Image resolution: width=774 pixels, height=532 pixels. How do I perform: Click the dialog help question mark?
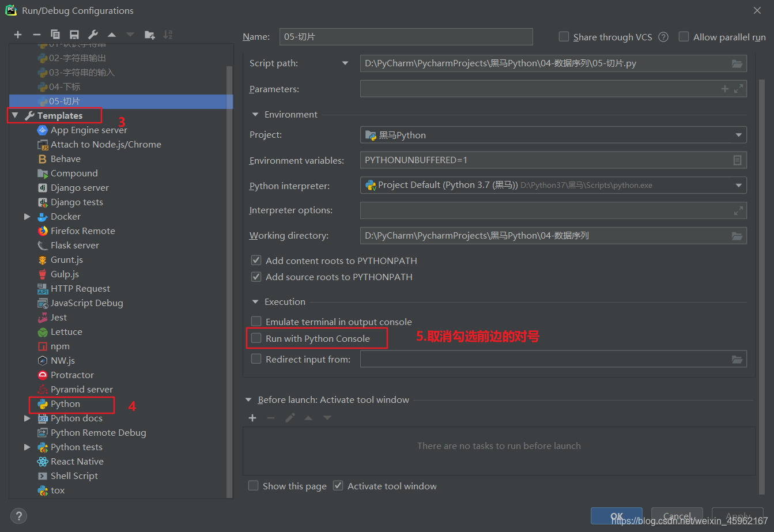pos(18,516)
